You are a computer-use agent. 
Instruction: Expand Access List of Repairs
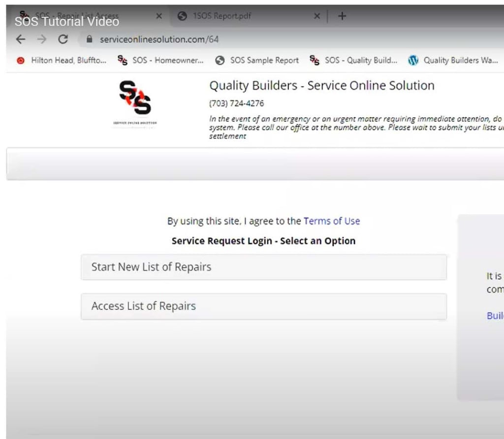coord(263,306)
